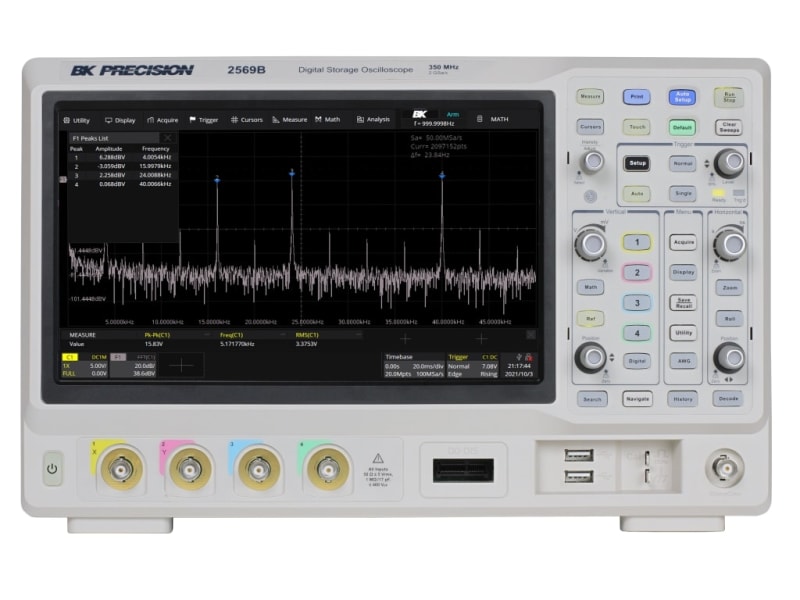Open the on-screen Acquire menu
Viewport: 800px width, 600px height.
(x=163, y=120)
